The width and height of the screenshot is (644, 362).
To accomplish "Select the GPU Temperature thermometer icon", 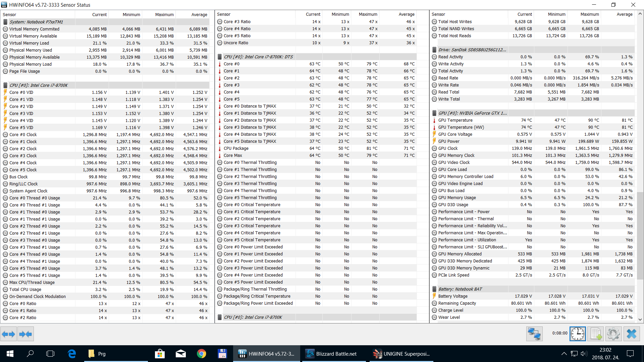I will tap(434, 120).
